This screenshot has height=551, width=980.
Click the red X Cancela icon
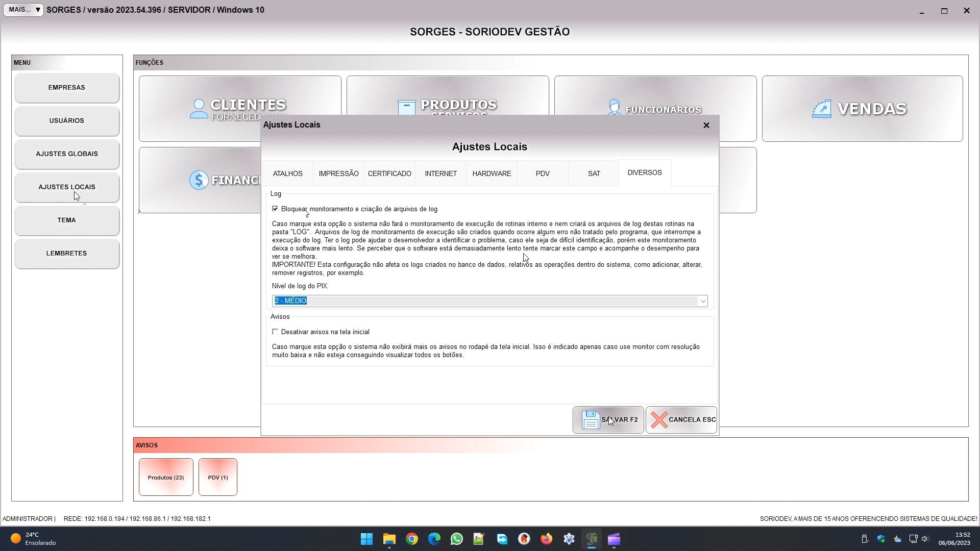(x=659, y=420)
